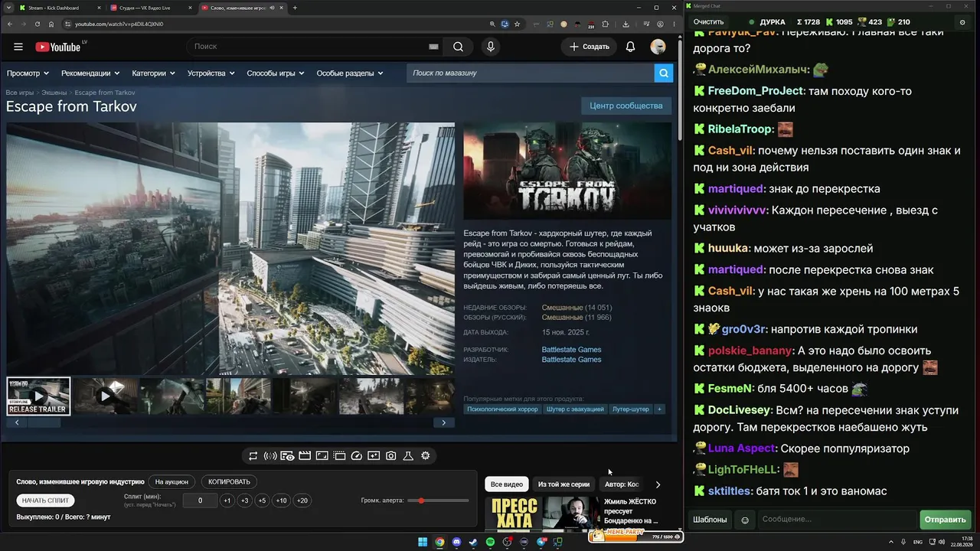Click the YouTube search magnifier button

458,47
